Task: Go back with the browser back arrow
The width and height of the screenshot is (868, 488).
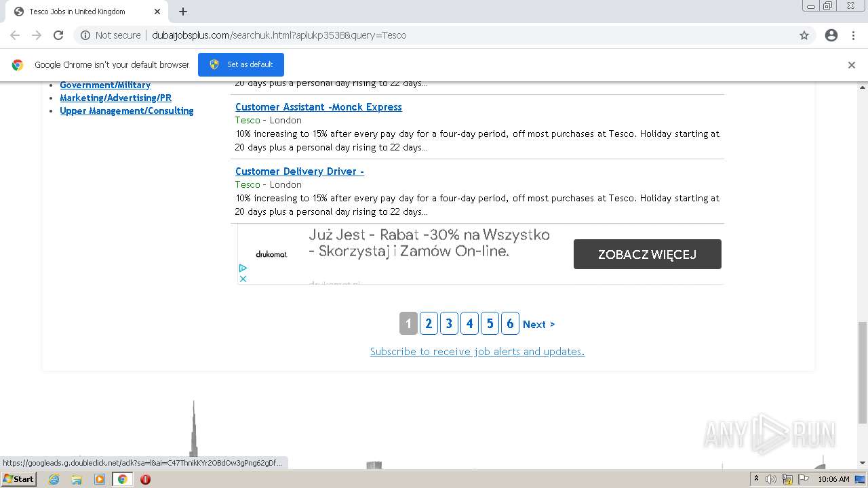Action: [15, 35]
